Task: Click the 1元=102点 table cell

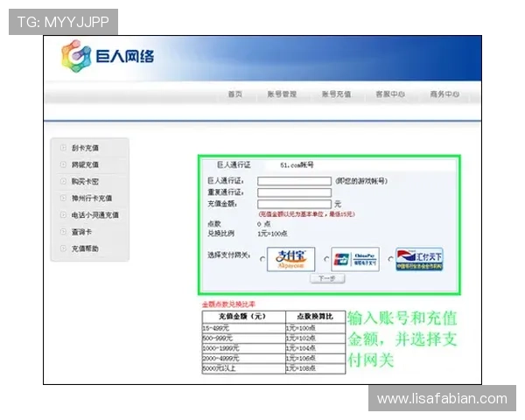Action: click(315, 339)
